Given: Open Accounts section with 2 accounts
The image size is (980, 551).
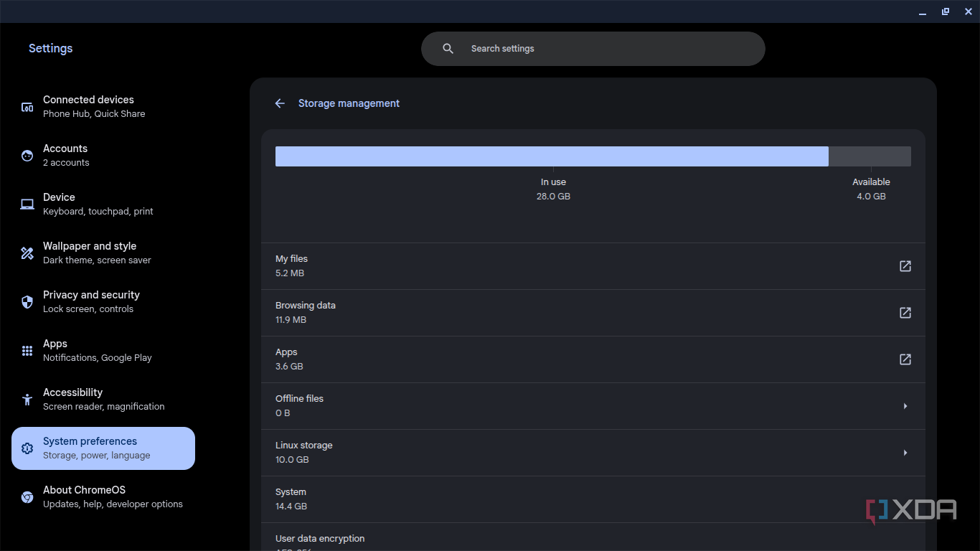Looking at the screenshot, I should coord(103,156).
